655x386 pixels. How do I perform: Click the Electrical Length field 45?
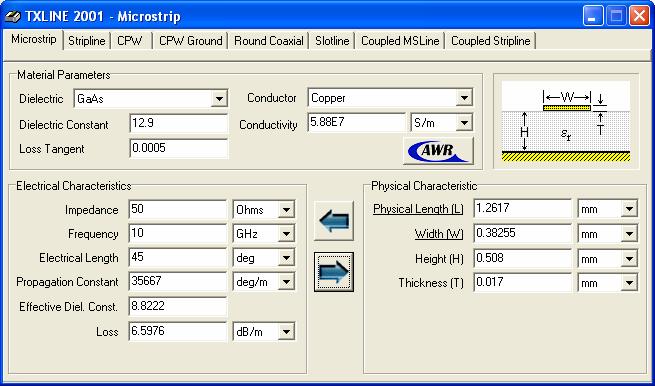coord(178,258)
